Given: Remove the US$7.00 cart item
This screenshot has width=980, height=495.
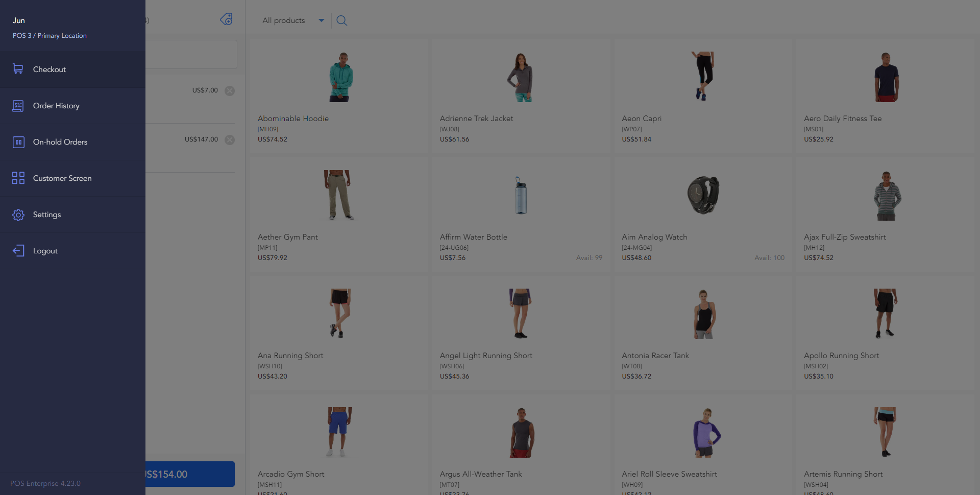Looking at the screenshot, I should tap(230, 91).
